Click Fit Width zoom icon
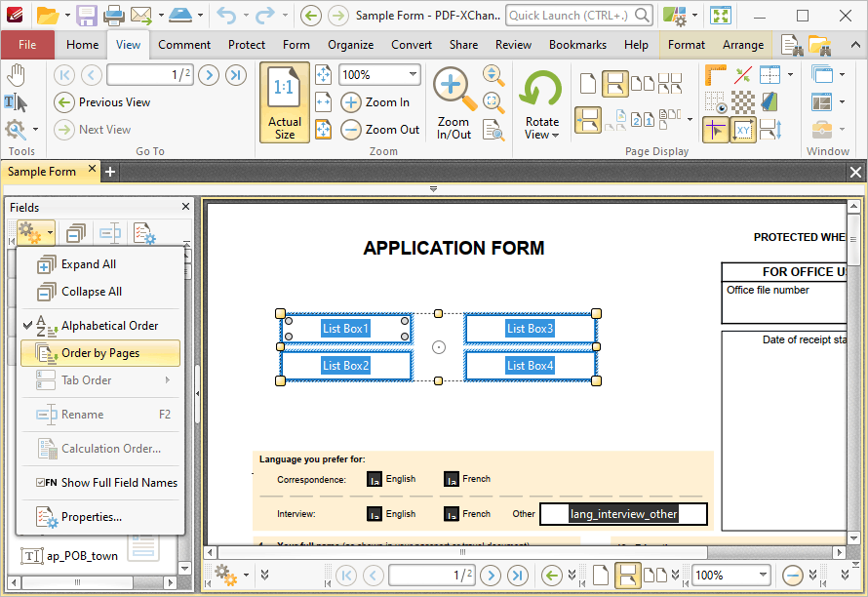Screen dimensions: 868x597 click(x=323, y=101)
